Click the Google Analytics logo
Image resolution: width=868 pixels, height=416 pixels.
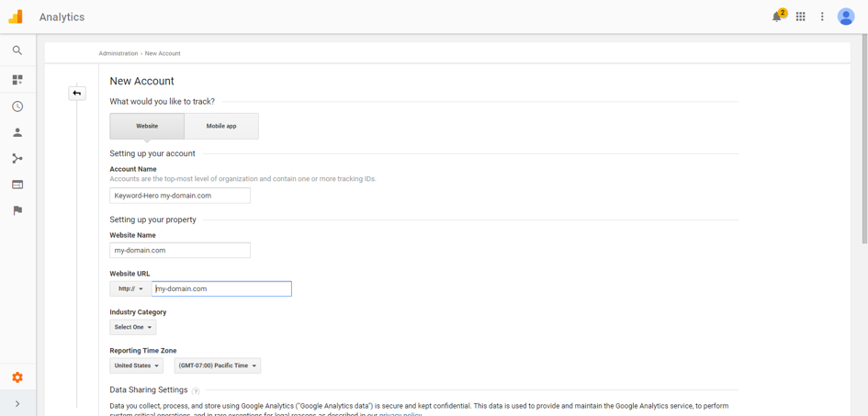click(x=16, y=17)
